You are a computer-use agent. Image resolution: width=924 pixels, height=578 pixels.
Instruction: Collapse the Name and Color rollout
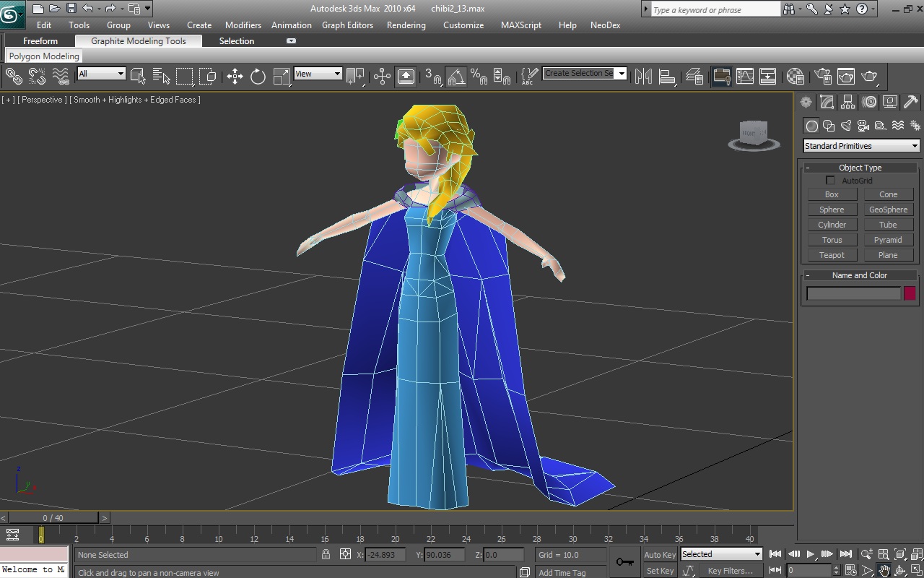point(860,275)
